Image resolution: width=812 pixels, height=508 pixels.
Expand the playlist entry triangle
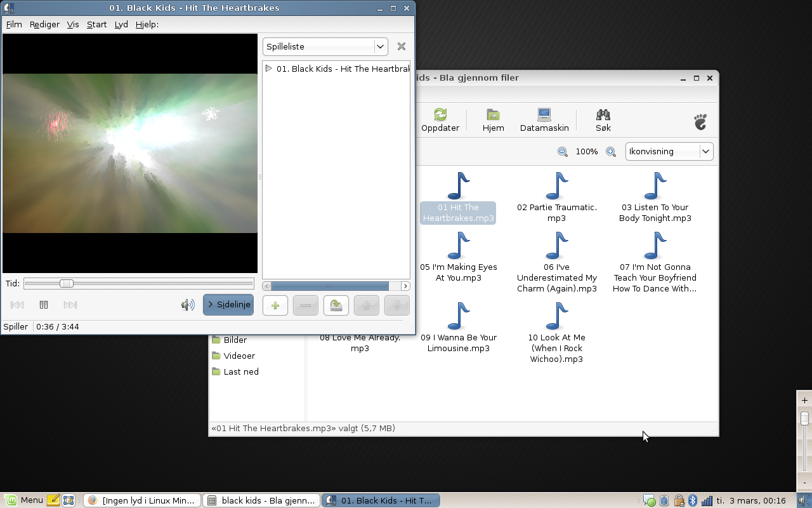point(269,69)
